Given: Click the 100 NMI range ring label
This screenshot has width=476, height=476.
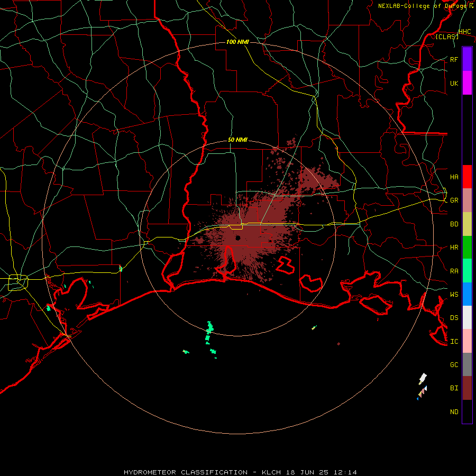Looking at the screenshot, I should (237, 42).
